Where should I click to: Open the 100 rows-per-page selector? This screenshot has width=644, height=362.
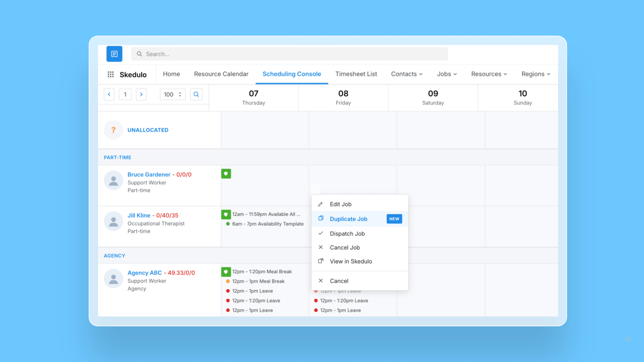coord(173,95)
